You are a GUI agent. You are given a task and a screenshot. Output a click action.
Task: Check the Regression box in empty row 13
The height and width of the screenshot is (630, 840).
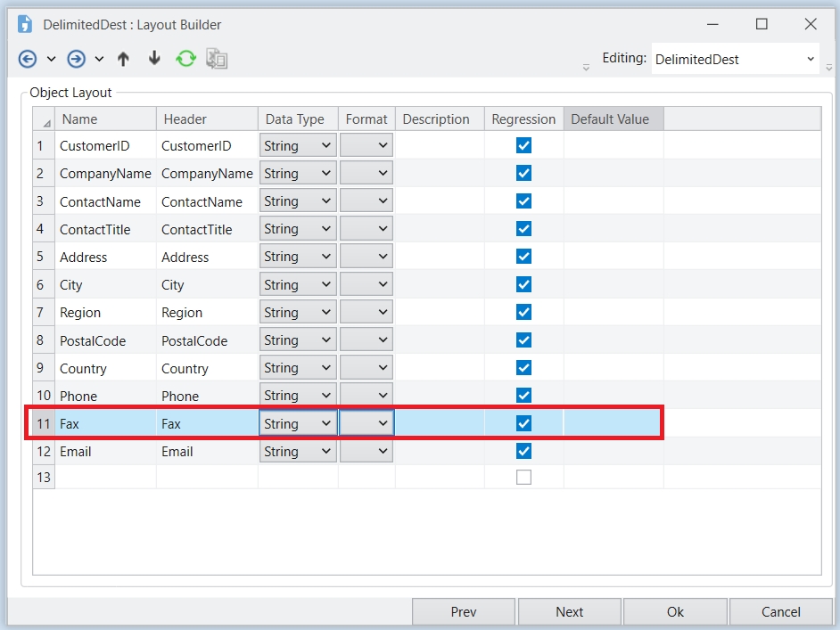(x=523, y=478)
